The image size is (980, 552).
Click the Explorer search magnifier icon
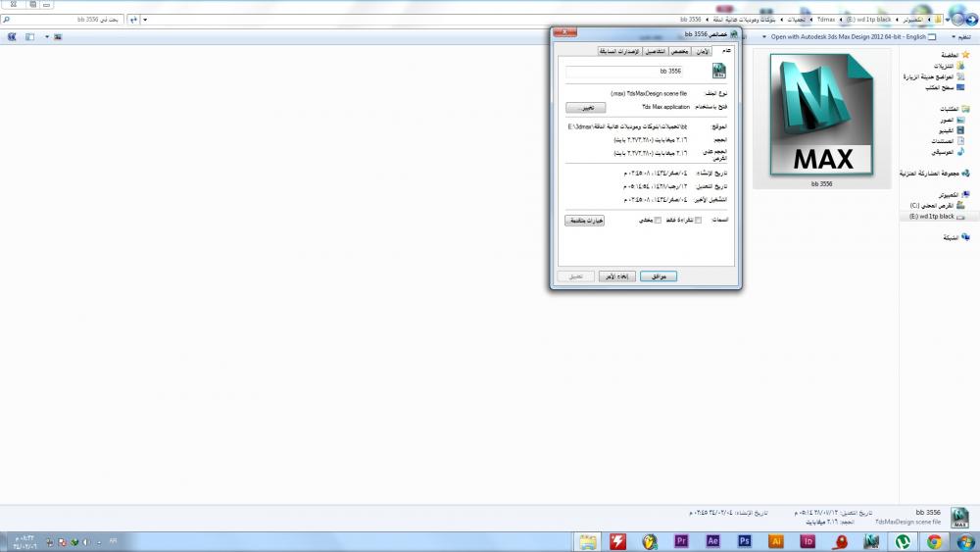pyautogui.click(x=6, y=20)
